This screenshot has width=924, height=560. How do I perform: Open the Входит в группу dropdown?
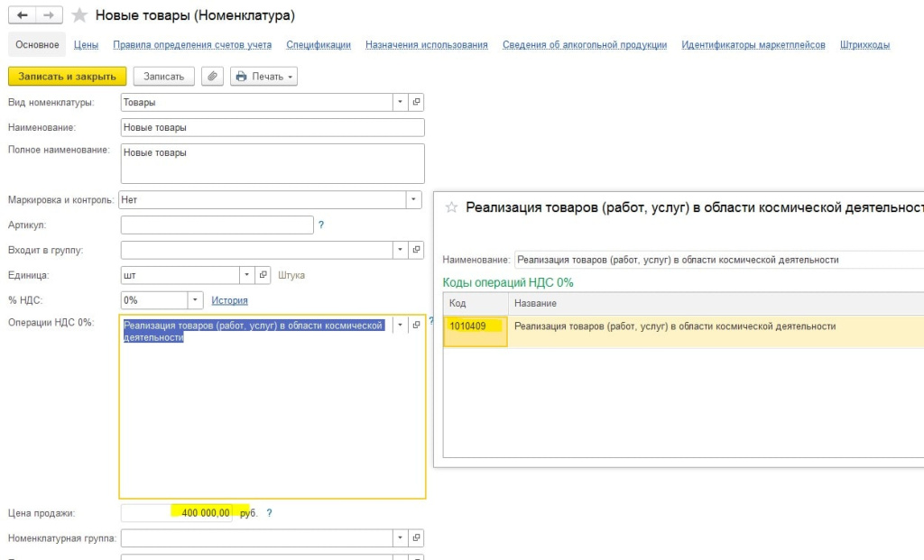point(400,250)
